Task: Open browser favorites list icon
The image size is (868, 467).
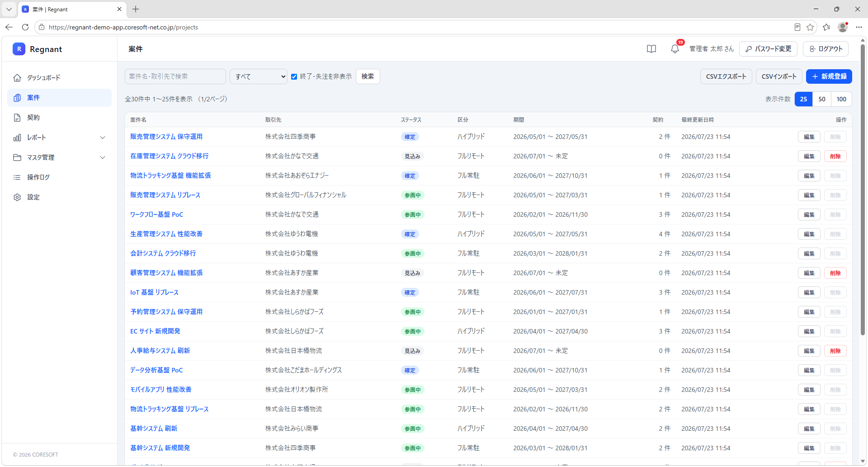Action: pos(826,27)
